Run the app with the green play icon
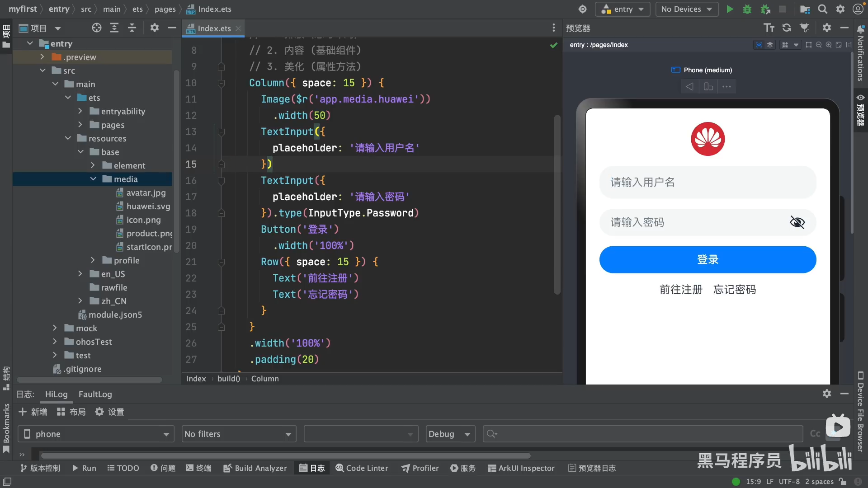Screen dimensions: 868x488 pyautogui.click(x=730, y=9)
